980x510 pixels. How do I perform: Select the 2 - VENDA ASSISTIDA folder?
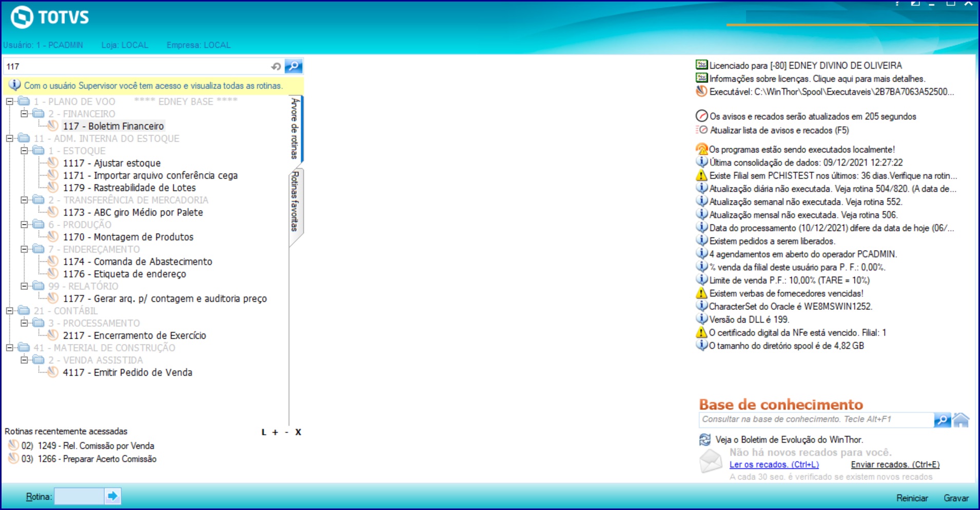[95, 360]
